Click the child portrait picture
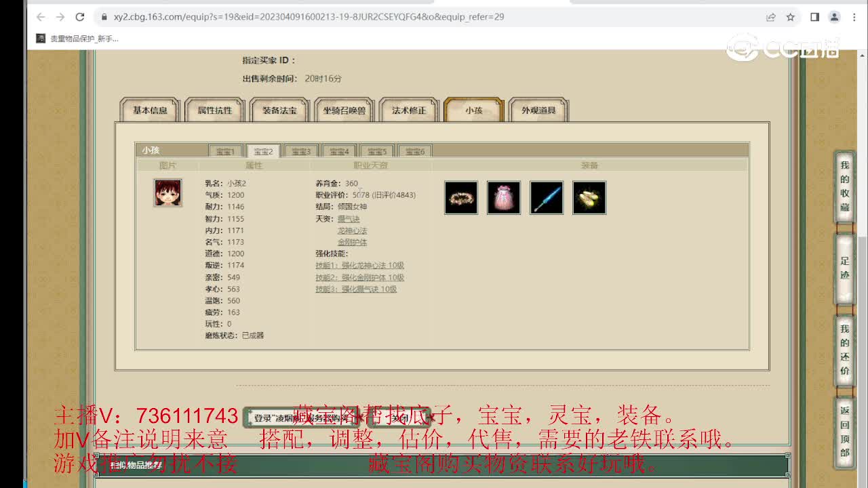The image size is (868, 488). pos(167,192)
